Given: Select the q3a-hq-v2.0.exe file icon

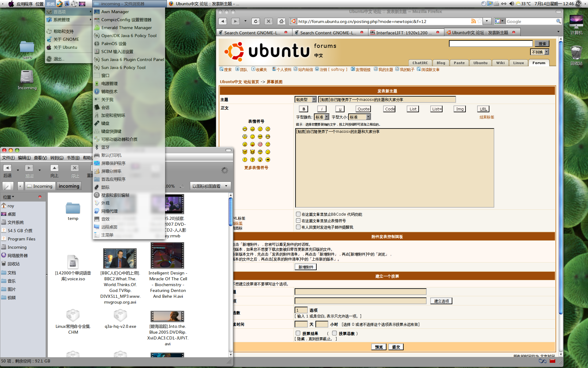Looking at the screenshot, I should tap(120, 315).
